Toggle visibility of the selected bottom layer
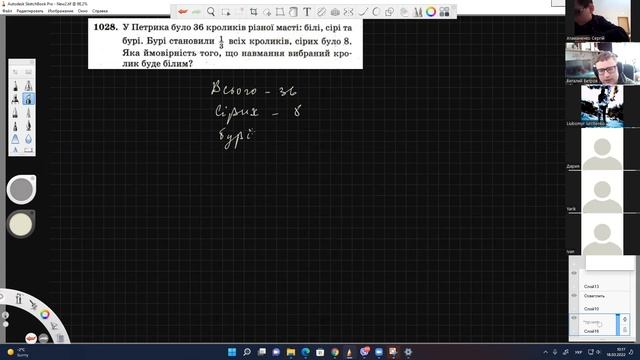Screen dimensions: 640x360 point(574,318)
